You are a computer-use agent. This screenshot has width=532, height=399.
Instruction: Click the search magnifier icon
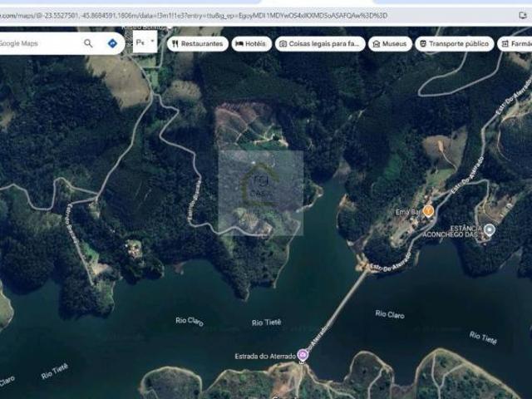pos(88,43)
